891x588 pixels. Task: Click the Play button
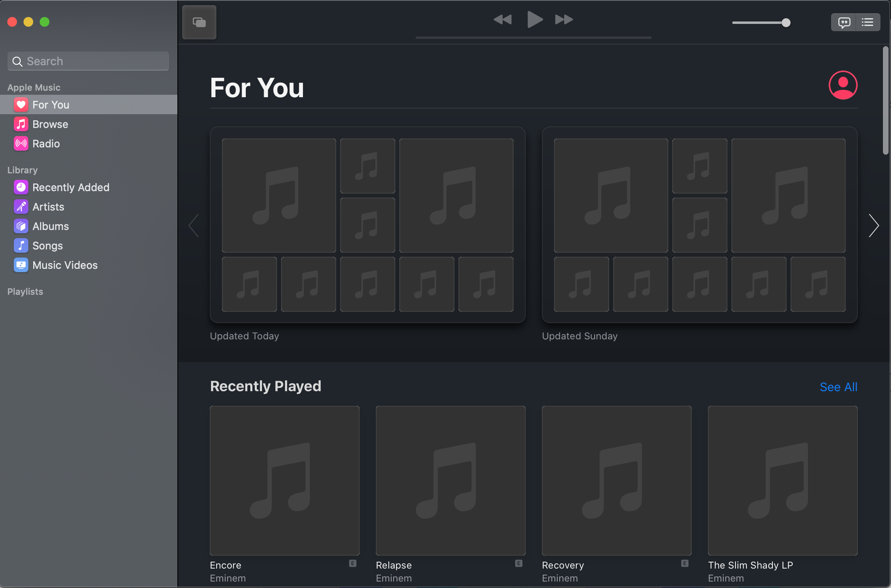(535, 19)
